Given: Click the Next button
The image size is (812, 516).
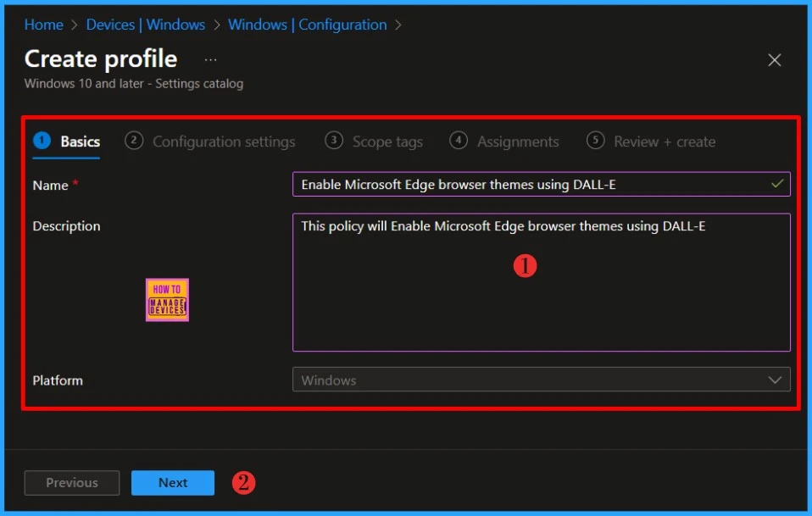Looking at the screenshot, I should [x=173, y=483].
